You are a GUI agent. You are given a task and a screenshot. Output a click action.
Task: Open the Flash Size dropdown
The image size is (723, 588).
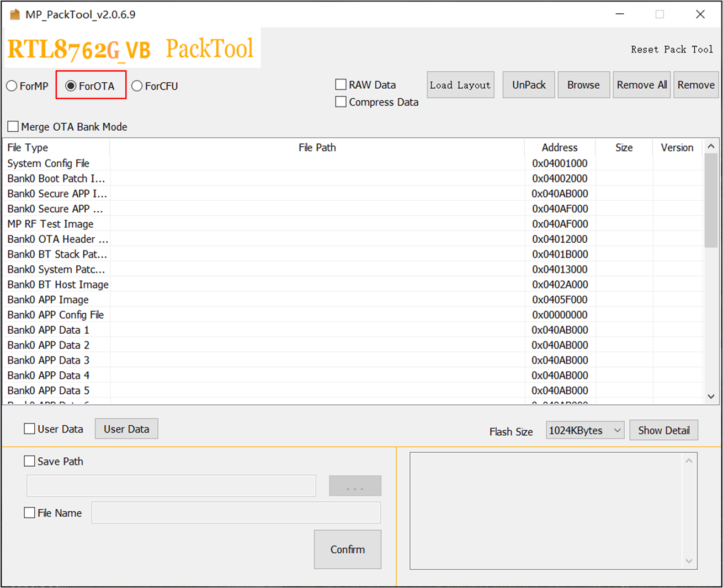point(585,430)
